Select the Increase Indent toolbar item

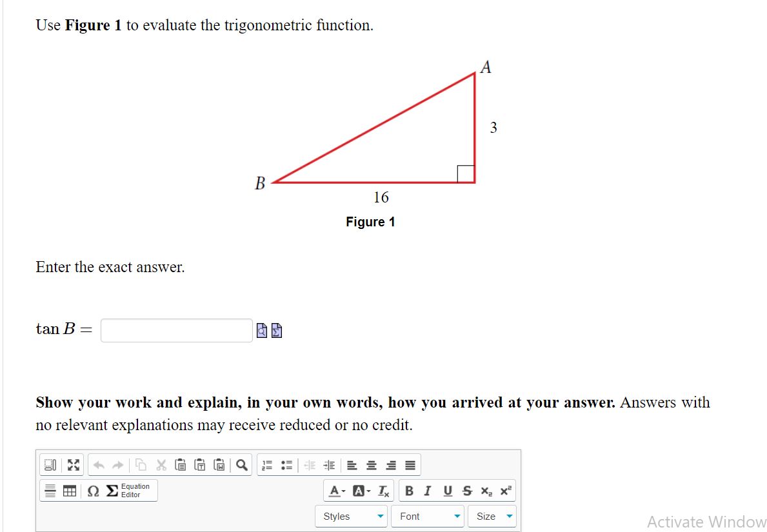point(330,466)
